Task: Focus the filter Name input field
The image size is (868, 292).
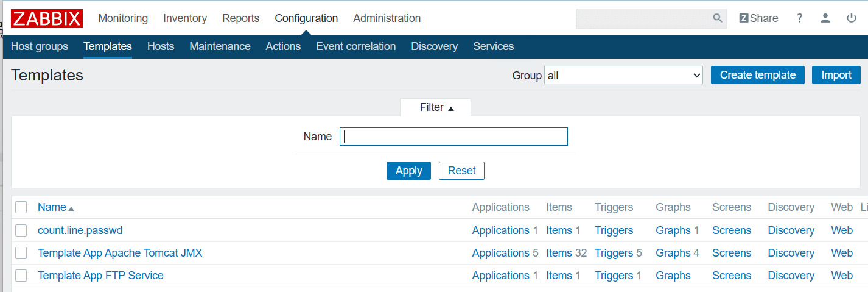Action: (453, 137)
